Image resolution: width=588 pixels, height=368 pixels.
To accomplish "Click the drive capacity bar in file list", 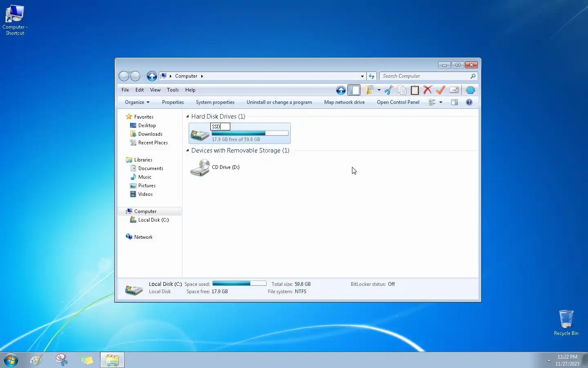I will click(250, 133).
